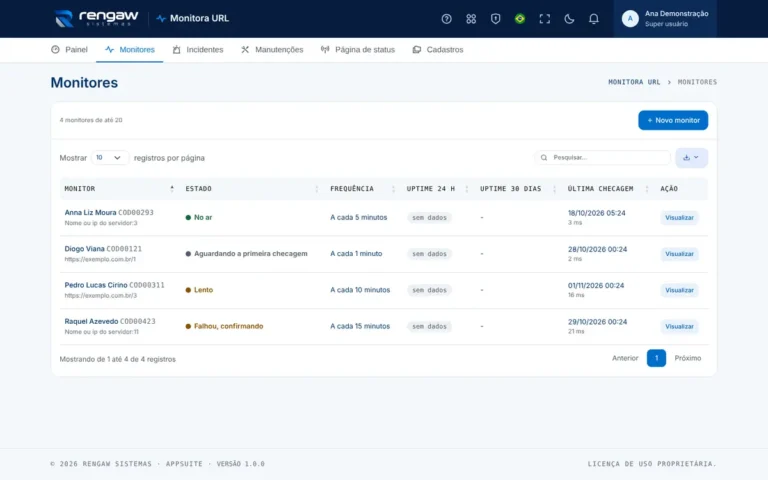Click the Anterior pagination button
Viewport: 768px width, 480px height.
625,358
